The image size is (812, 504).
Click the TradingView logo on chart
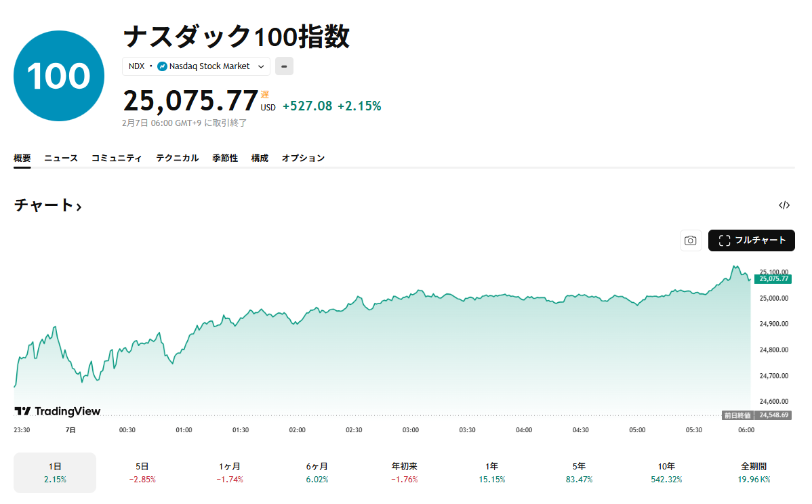(58, 411)
